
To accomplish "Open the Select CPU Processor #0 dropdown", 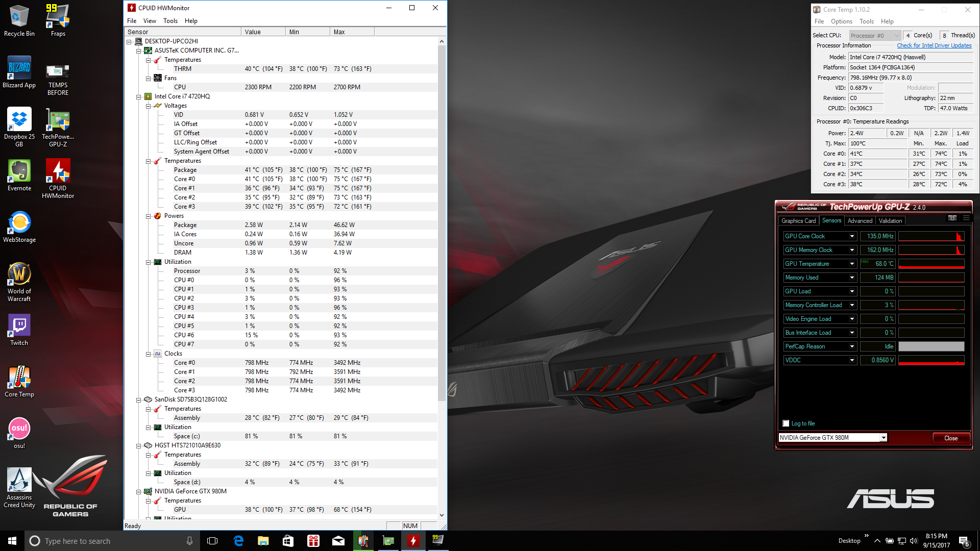I will pyautogui.click(x=875, y=36).
